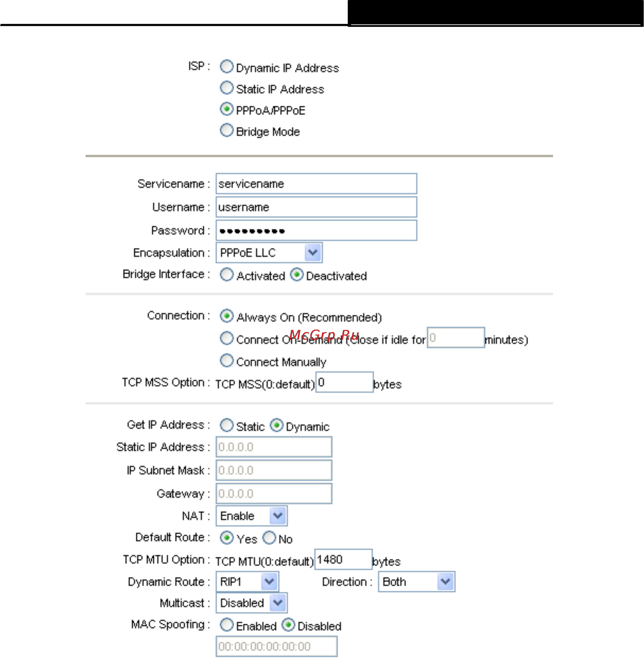Viewport: 644px width, 669px height.
Task: Choose Connect Manually connection option
Action: pos(227,361)
